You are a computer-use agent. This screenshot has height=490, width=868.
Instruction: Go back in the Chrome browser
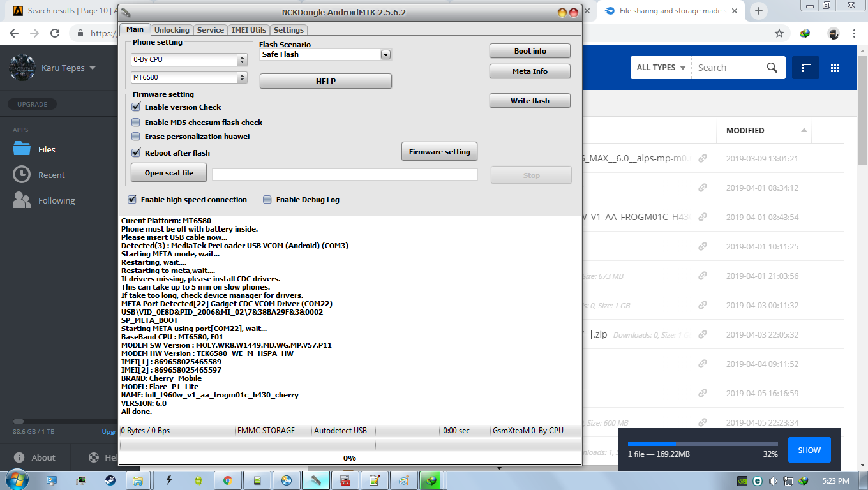pyautogui.click(x=14, y=33)
